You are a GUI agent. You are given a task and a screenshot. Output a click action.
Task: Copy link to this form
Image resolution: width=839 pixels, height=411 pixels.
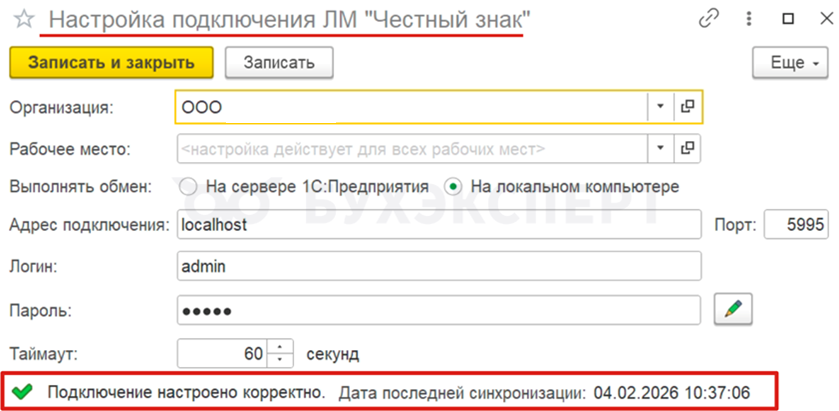click(x=710, y=19)
